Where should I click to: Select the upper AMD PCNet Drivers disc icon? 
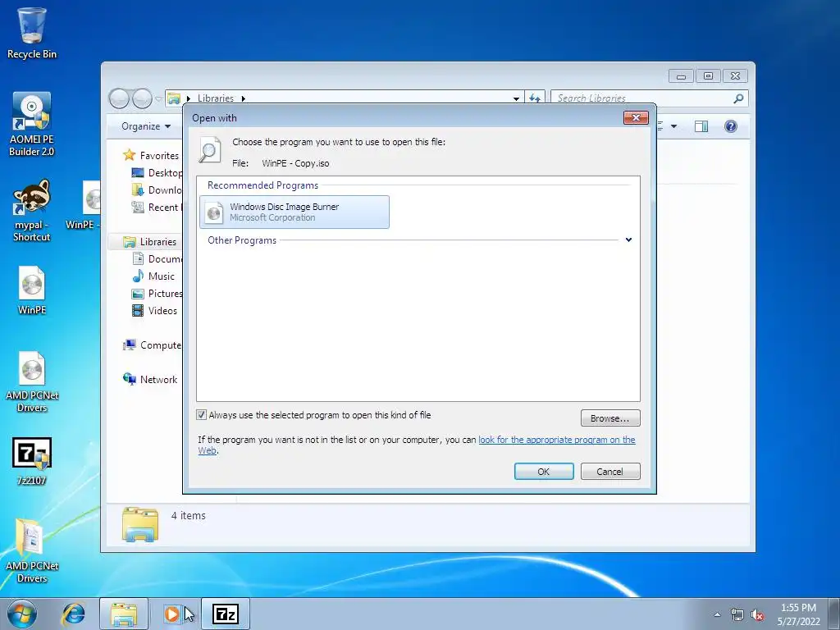(32, 381)
